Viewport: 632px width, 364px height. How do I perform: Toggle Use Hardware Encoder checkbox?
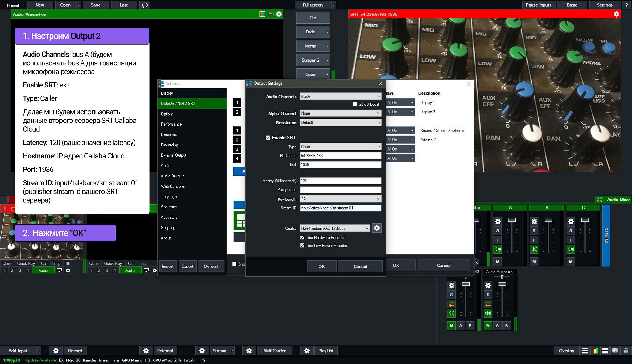(302, 237)
